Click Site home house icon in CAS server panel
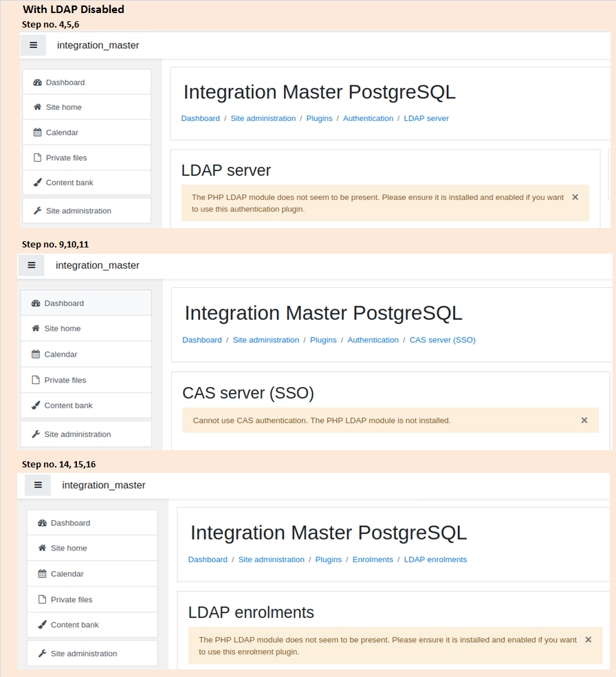The width and height of the screenshot is (616, 677). coord(36,328)
